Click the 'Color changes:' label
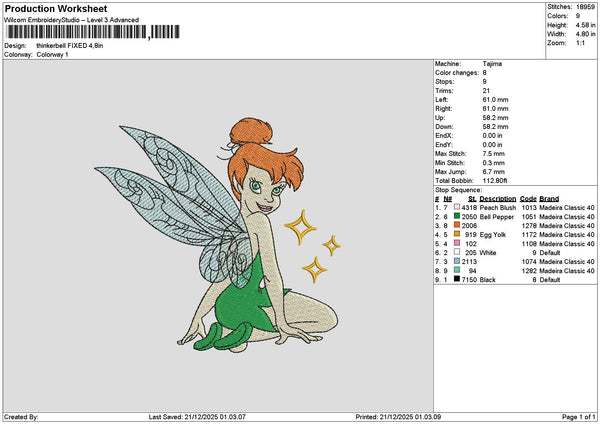 [x=457, y=73]
